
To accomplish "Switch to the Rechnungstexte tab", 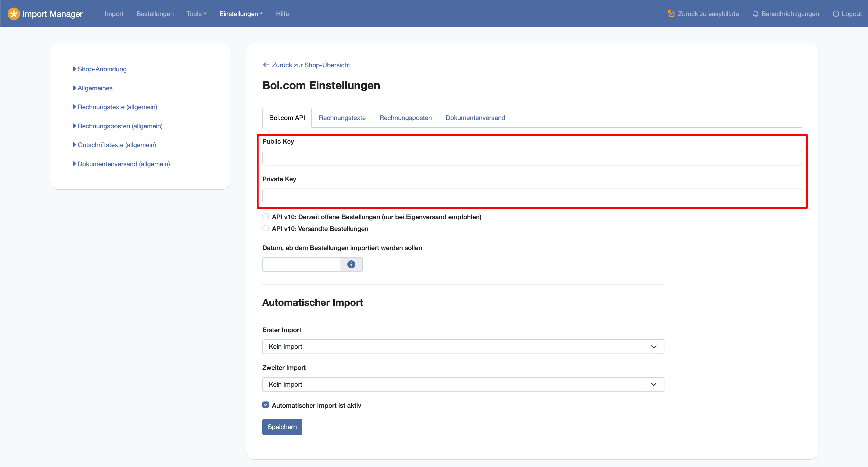I will point(342,118).
